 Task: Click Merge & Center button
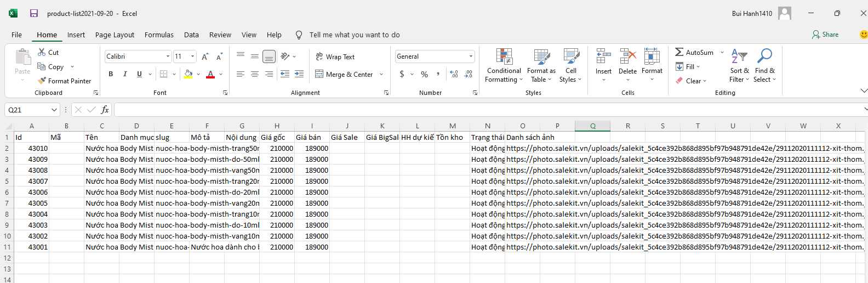[x=344, y=74]
